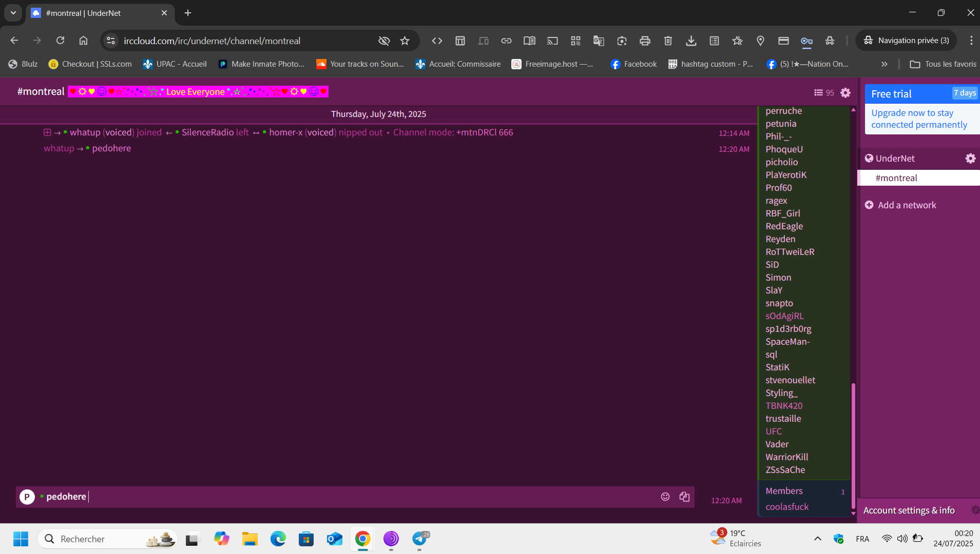The height and width of the screenshot is (554, 980).
Task: Open channel settings gear next to member count
Action: 846,92
